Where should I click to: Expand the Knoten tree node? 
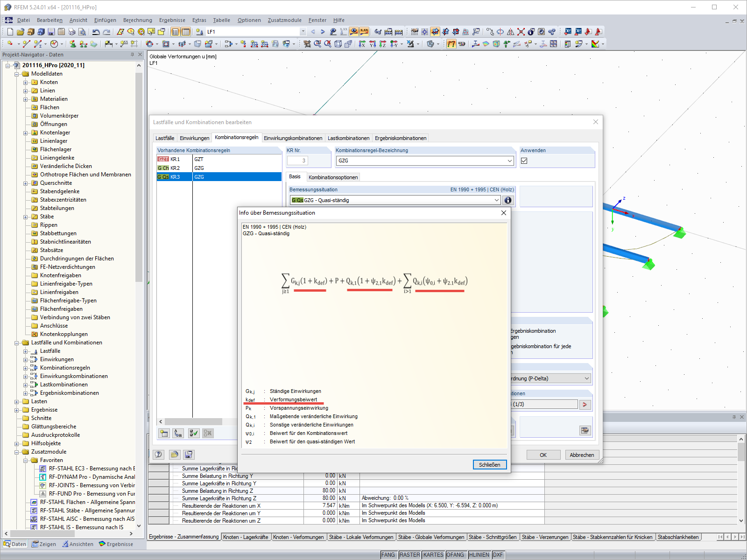tap(26, 82)
